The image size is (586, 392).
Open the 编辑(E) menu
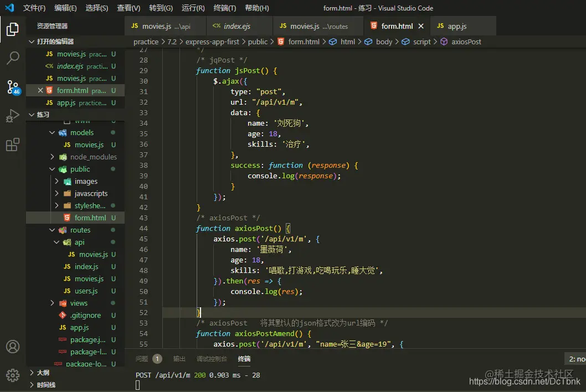pos(65,8)
